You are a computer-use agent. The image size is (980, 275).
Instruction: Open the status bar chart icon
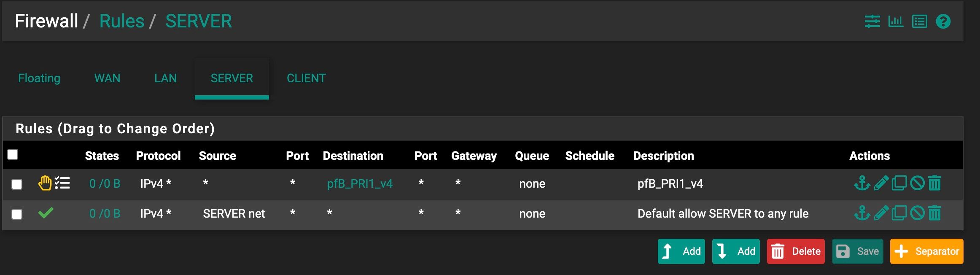point(896,21)
